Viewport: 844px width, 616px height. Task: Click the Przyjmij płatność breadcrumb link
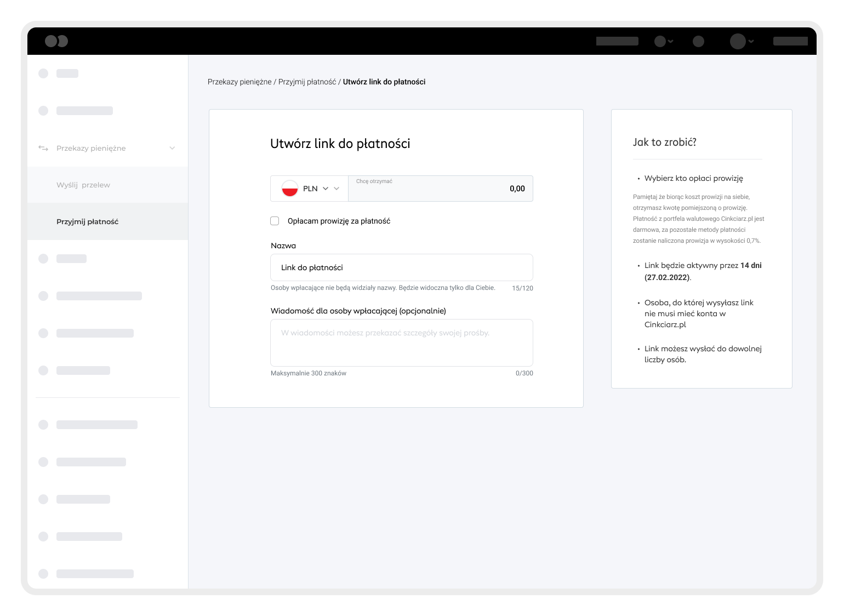point(307,82)
